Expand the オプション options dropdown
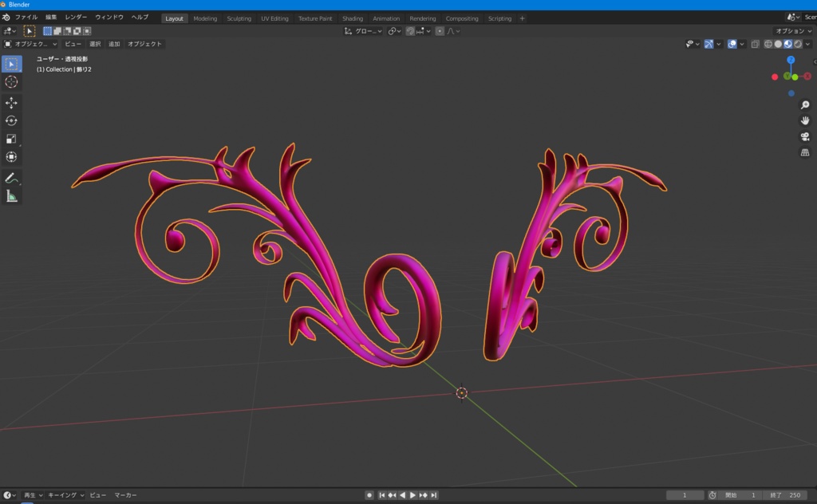 point(793,31)
